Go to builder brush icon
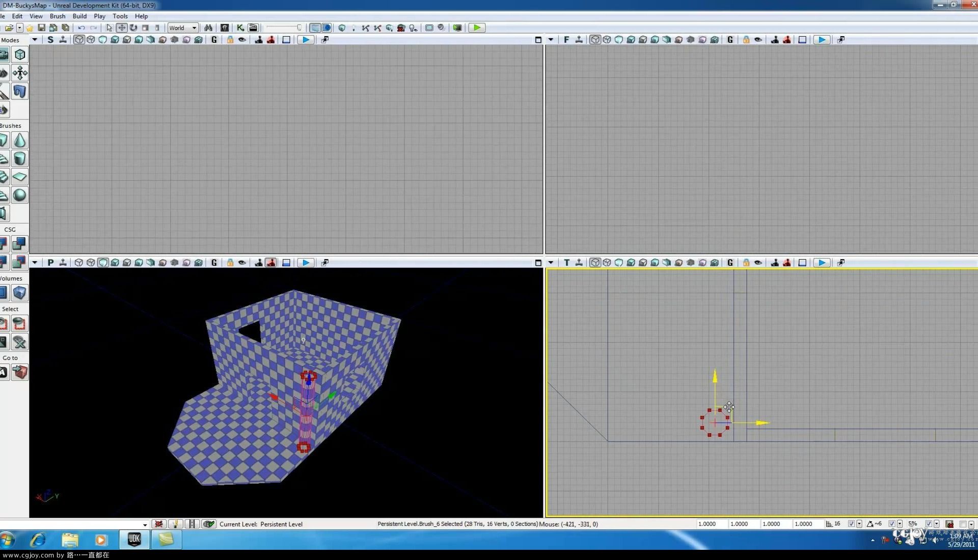The image size is (978, 560). coord(20,373)
